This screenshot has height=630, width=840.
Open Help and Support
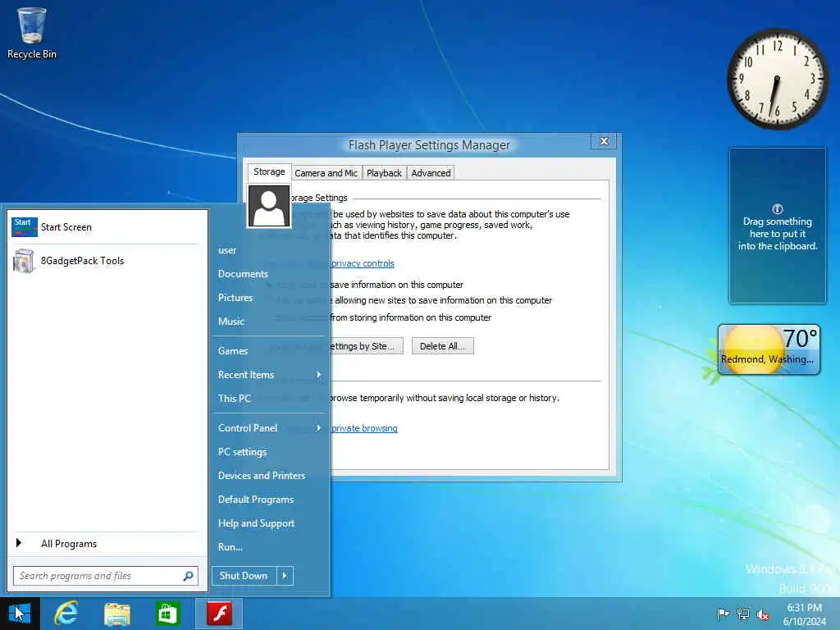(256, 523)
